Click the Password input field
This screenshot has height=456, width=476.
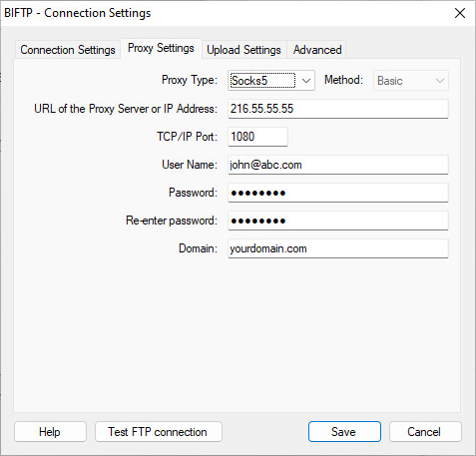click(x=338, y=193)
